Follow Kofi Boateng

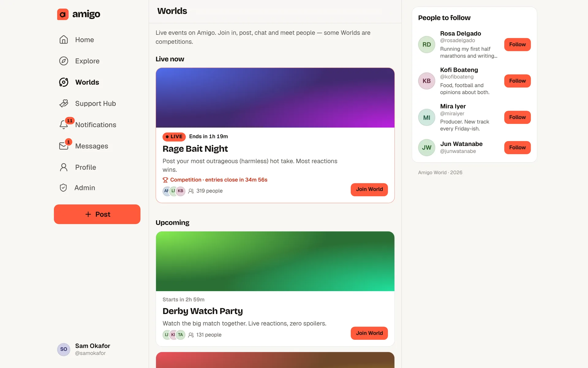[x=517, y=81]
